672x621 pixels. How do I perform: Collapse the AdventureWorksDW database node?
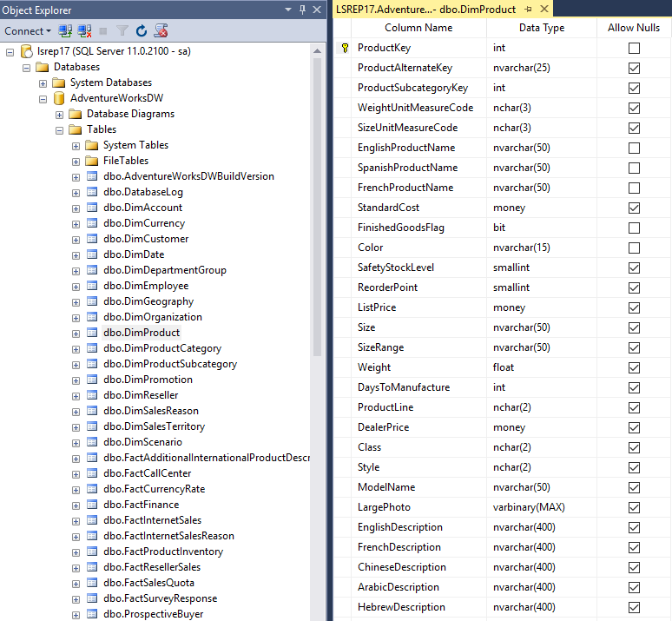43,98
